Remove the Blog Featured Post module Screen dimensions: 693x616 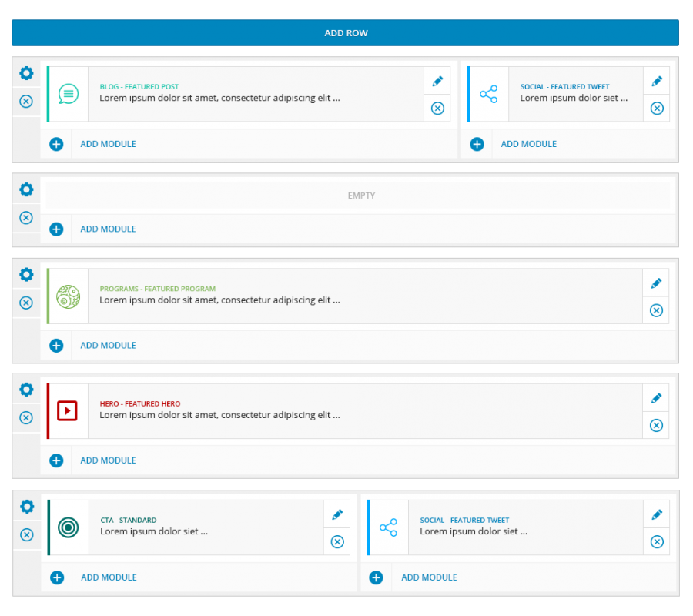click(x=437, y=109)
